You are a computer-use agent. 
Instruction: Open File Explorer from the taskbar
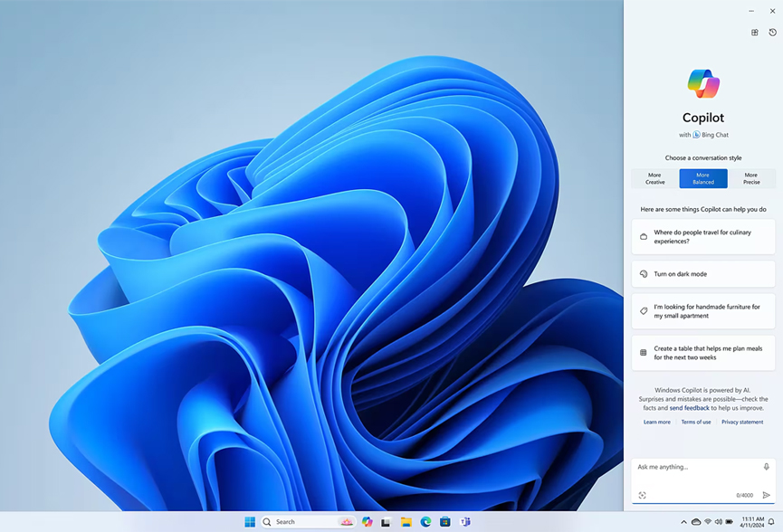[x=406, y=522]
